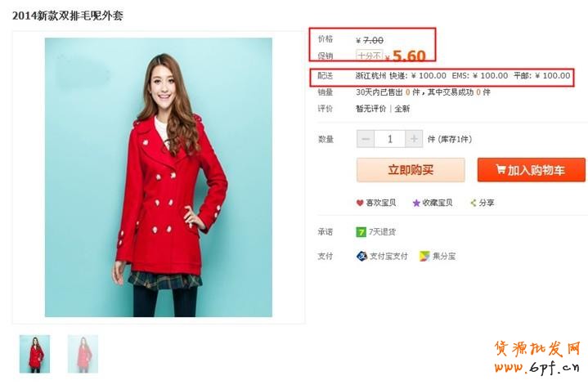The image size is (588, 385).
Task: Click the 加入购物车 add to cart button
Action: click(532, 170)
